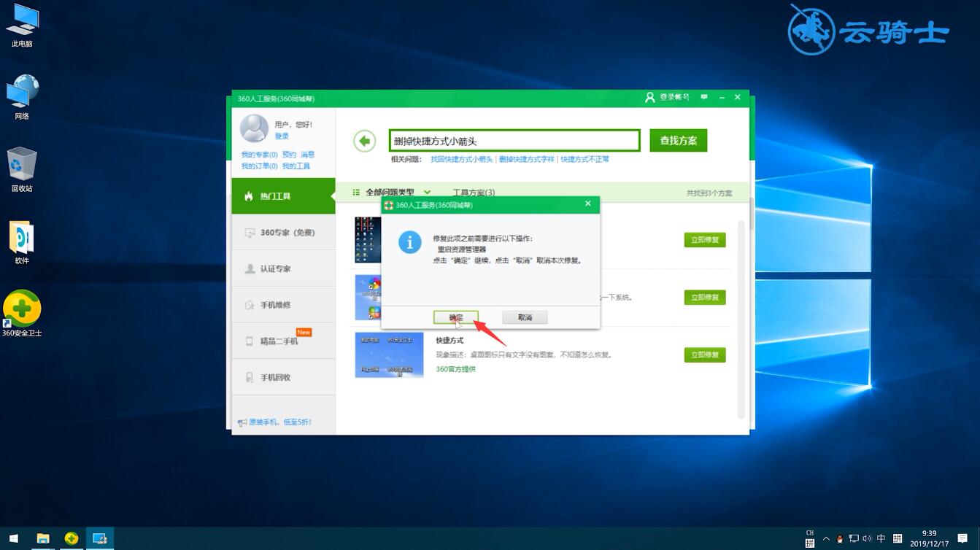The image size is (980, 550).
Task: Open related question 找回快捷方式小箭头
Action: [462, 159]
